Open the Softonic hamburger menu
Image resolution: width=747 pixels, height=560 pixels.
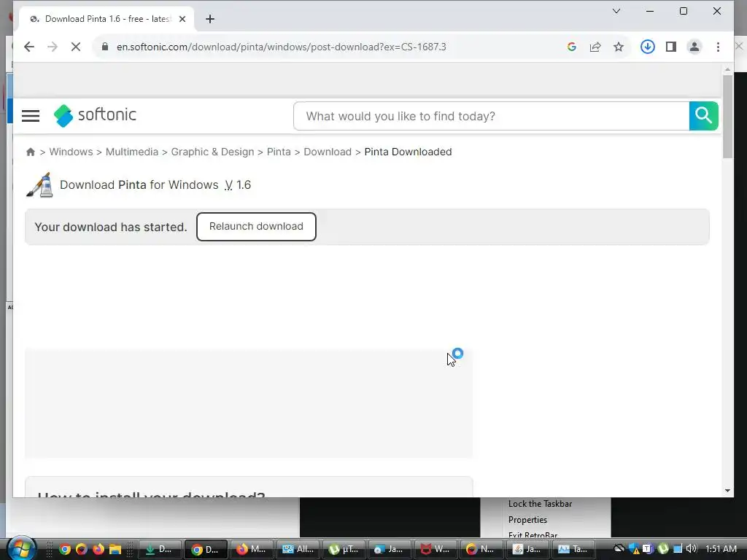[31, 116]
